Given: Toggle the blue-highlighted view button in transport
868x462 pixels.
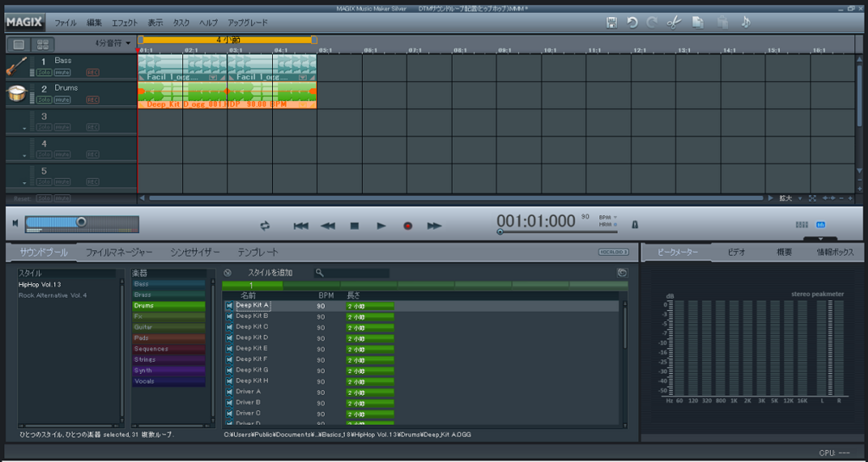Looking at the screenshot, I should pyautogui.click(x=821, y=225).
